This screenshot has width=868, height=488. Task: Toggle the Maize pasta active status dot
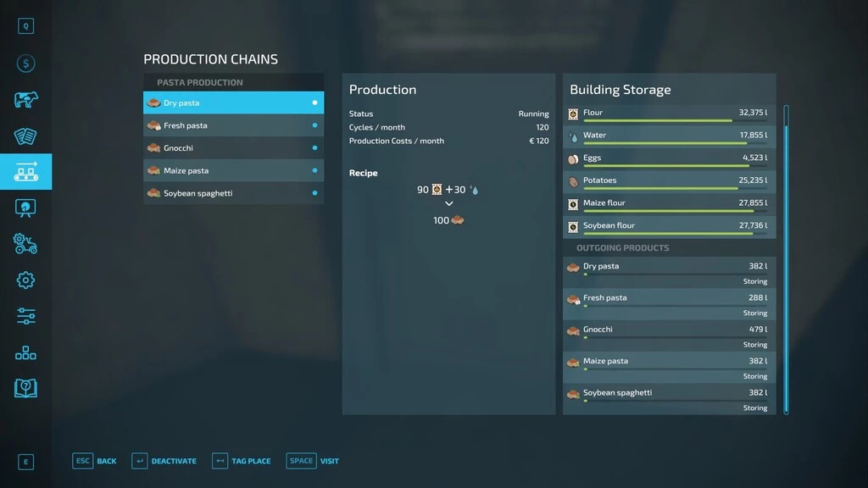(x=314, y=170)
